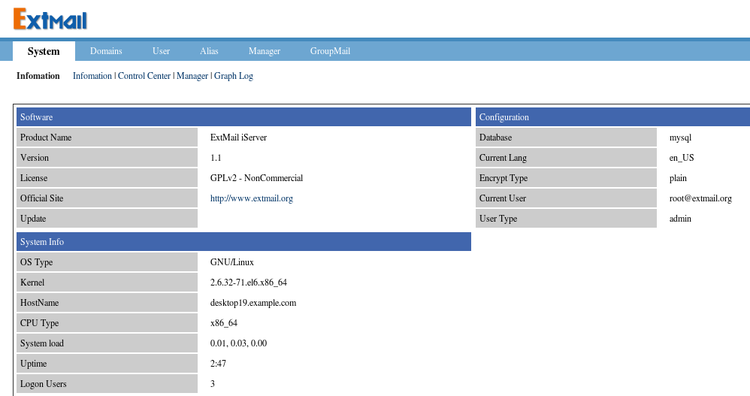Screen dimensions: 750x396
Task: Click the Version label cell
Action: pos(107,157)
